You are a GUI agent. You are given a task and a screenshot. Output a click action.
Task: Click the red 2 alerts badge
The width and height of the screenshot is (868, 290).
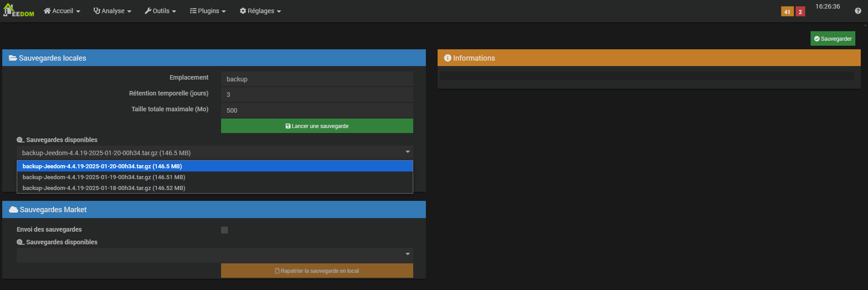(x=800, y=12)
